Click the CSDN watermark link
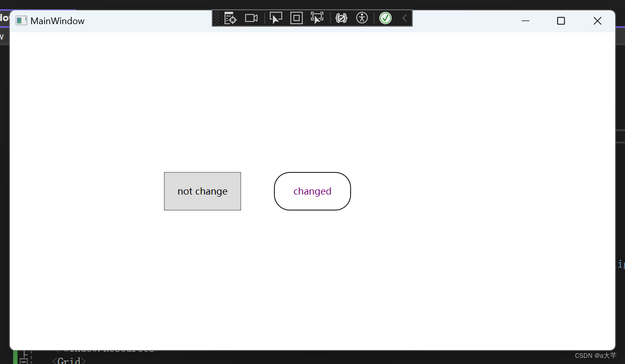This screenshot has height=364, width=625. (596, 355)
